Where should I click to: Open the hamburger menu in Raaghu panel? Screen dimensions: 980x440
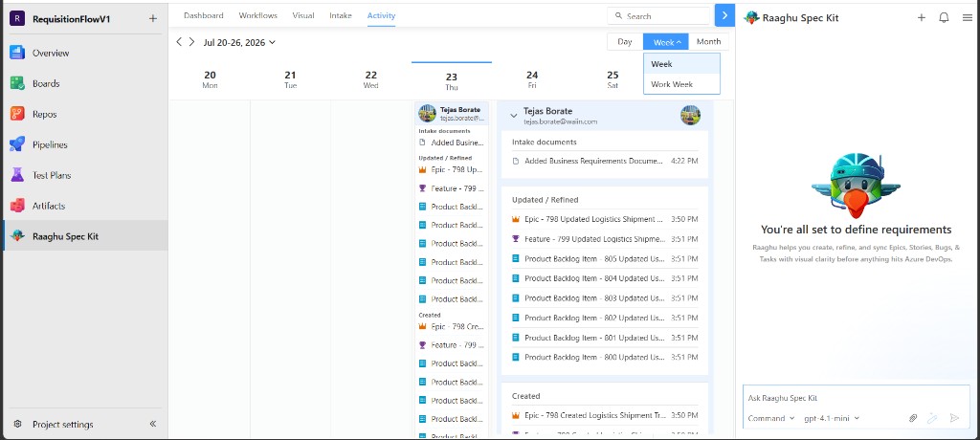click(x=968, y=17)
